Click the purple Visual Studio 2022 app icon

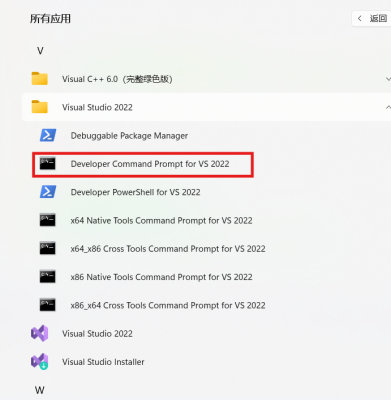coord(40,333)
